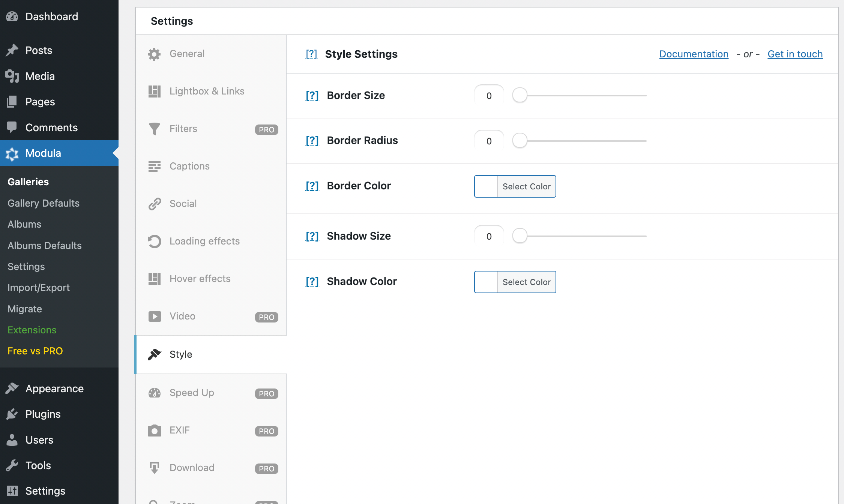Viewport: 844px width, 504px height.
Task: Open help for Border Size setting
Action: coord(312,96)
